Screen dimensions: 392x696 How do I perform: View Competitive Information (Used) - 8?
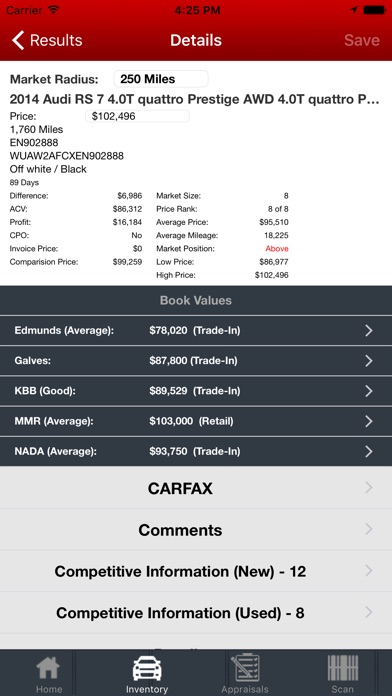click(196, 613)
